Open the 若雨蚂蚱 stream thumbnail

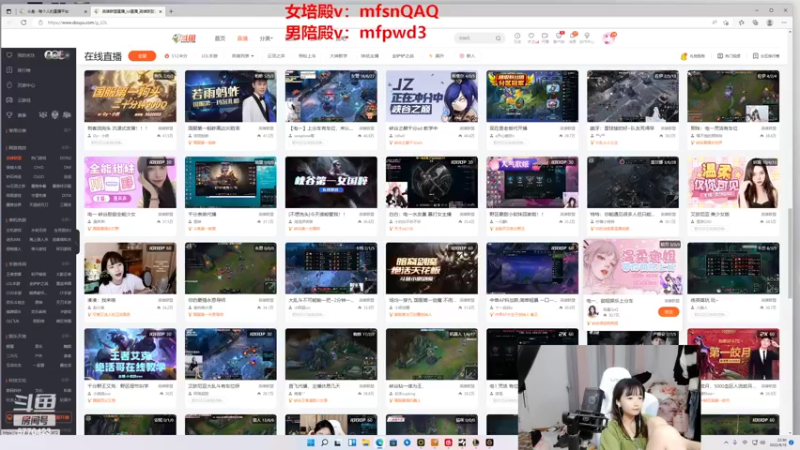click(231, 96)
